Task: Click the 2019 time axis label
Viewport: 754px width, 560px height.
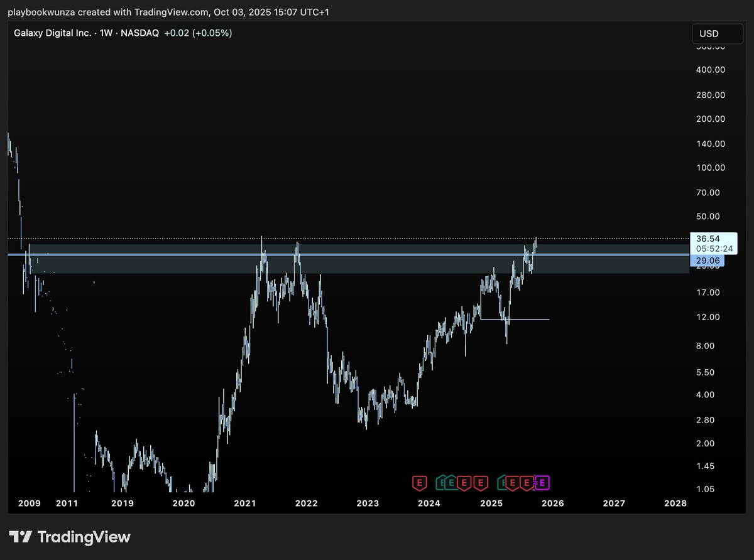Action: [x=122, y=503]
